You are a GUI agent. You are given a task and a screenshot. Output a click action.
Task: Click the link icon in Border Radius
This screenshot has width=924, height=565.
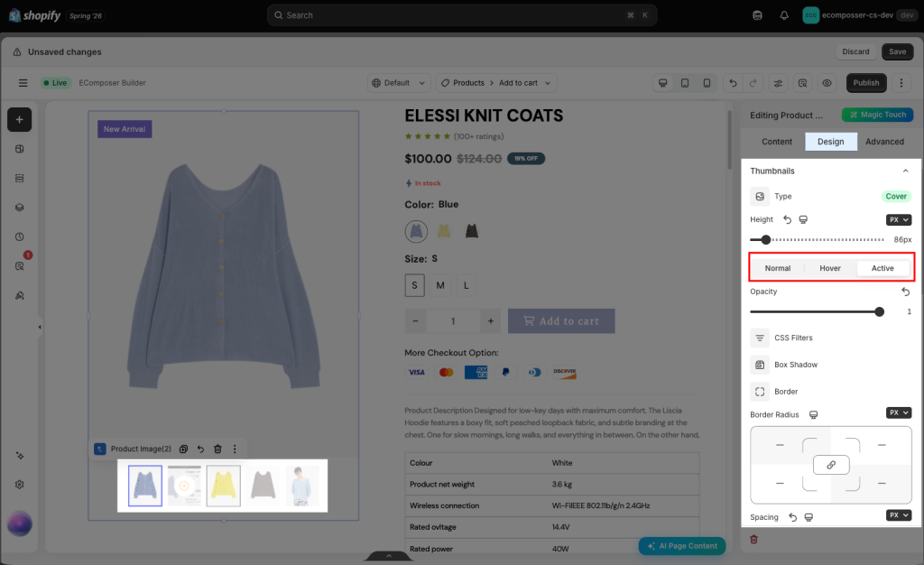[x=831, y=465]
